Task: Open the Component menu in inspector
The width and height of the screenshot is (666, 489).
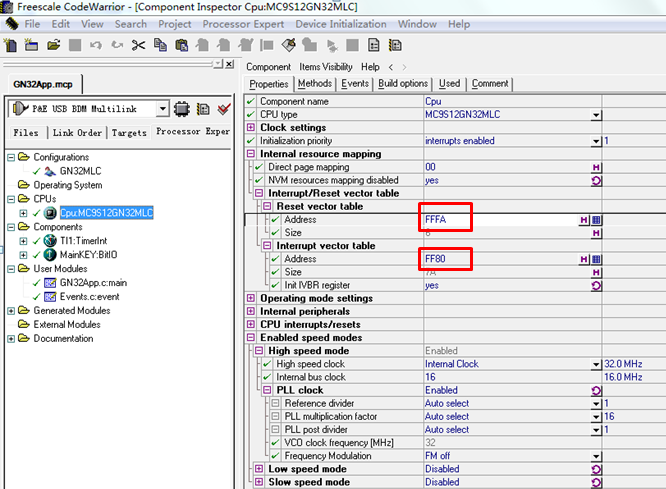Action: point(268,67)
